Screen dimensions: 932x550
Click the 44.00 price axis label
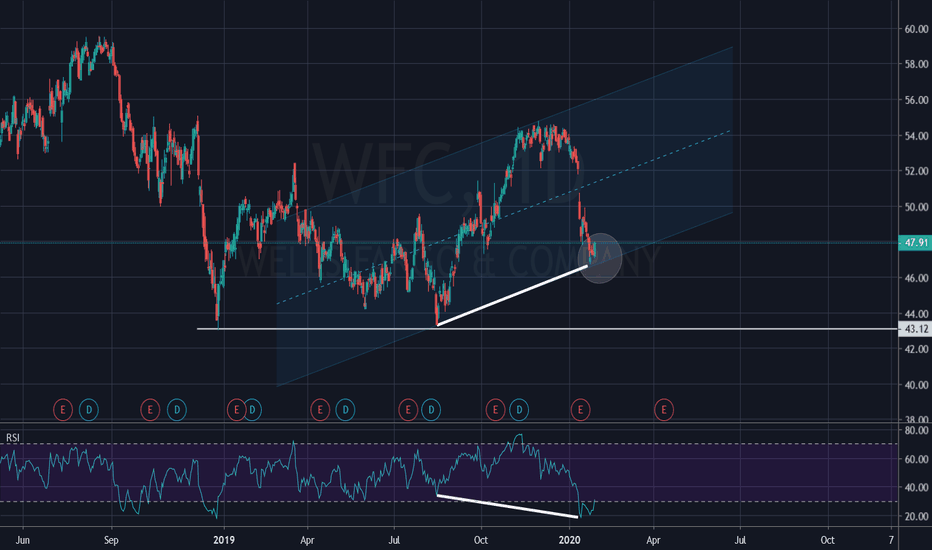pyautogui.click(x=916, y=313)
